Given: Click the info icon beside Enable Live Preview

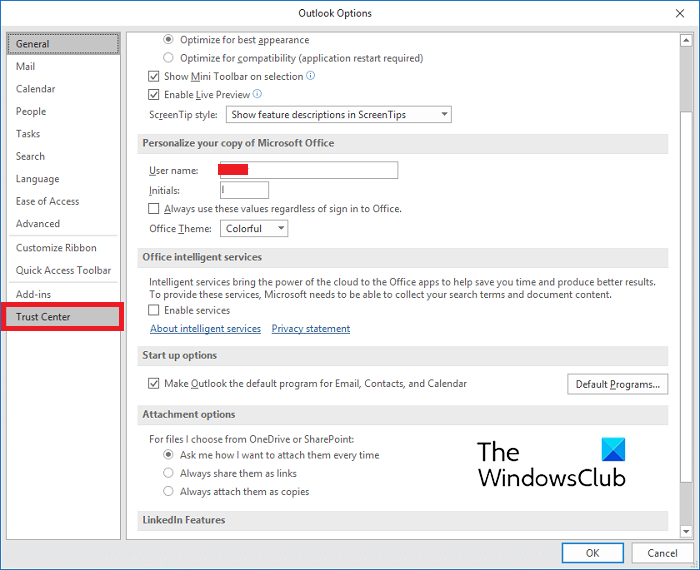Looking at the screenshot, I should [x=257, y=94].
